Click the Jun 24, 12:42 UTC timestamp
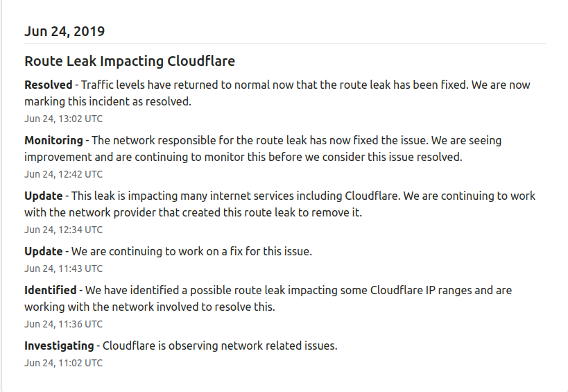 pos(63,174)
